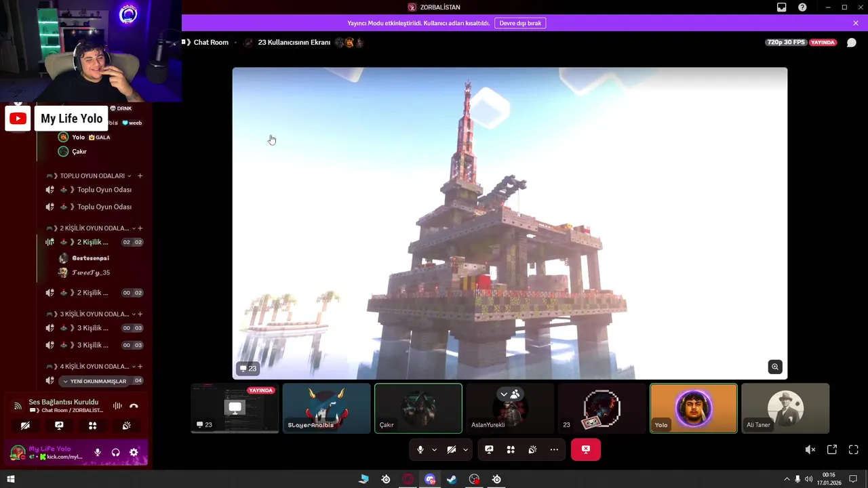Zoom the shared stream with the magnifier icon
This screenshot has height=488, width=868.
coord(775,367)
